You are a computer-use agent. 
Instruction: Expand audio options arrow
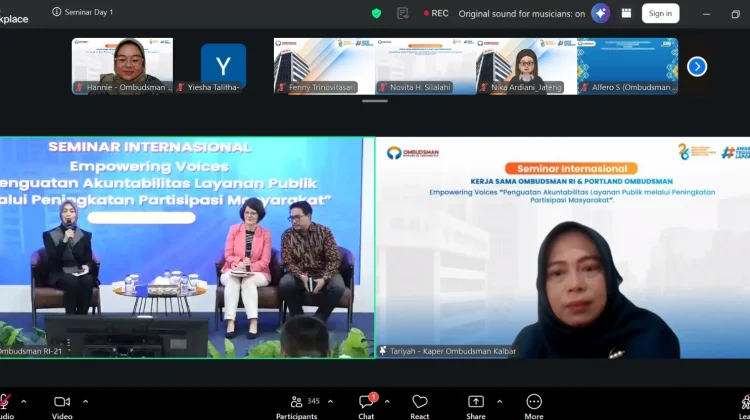(23, 402)
